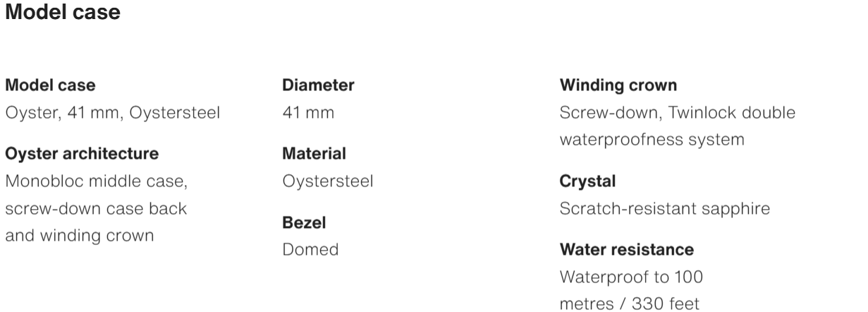Select the 'Water resistance' label
This screenshot has width=868, height=312.
point(626,249)
